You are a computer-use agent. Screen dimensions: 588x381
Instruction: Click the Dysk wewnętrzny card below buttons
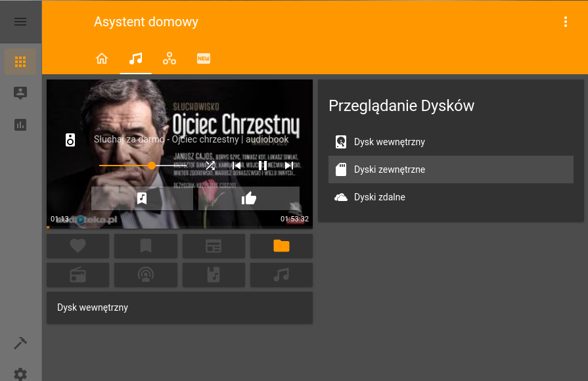coord(179,307)
